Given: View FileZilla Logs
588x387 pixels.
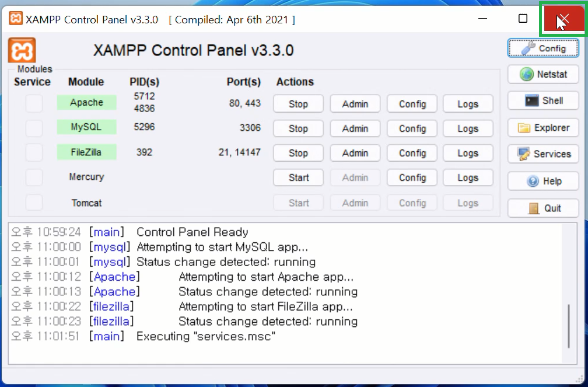Looking at the screenshot, I should click(x=468, y=153).
